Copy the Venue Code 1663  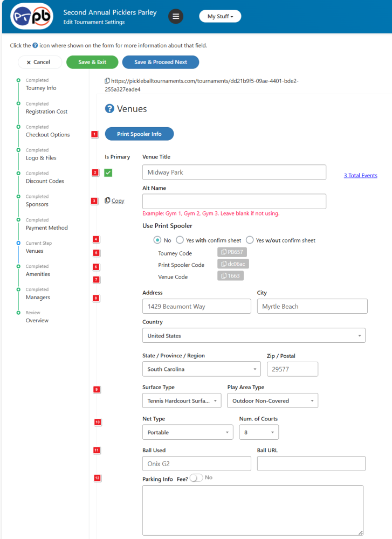(231, 276)
